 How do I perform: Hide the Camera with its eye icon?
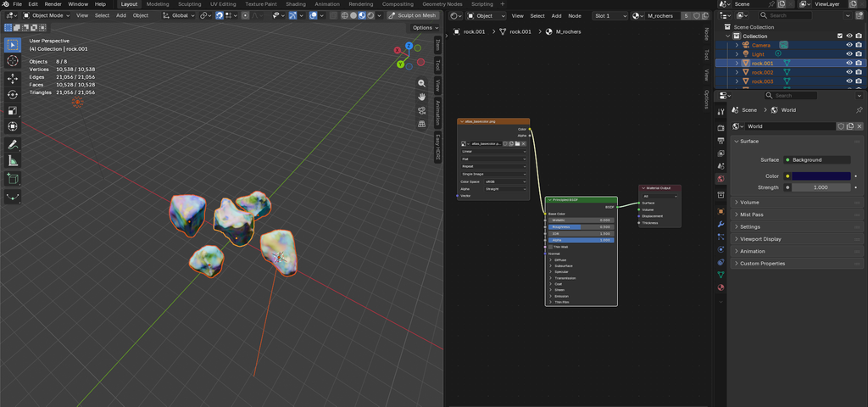point(849,45)
